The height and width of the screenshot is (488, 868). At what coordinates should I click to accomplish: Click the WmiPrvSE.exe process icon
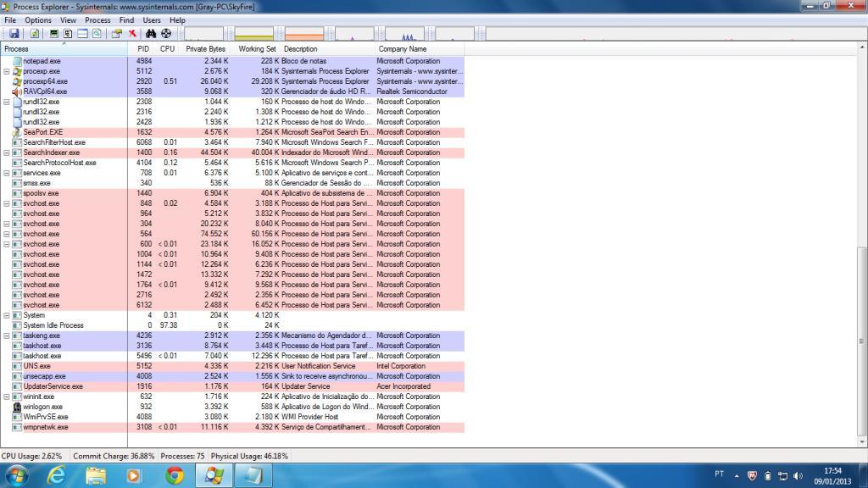(17, 417)
